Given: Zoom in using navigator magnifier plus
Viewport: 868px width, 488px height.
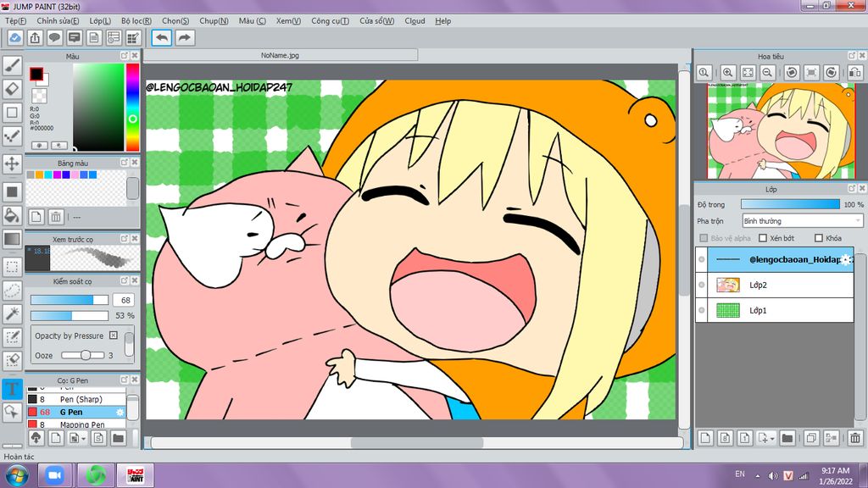Looking at the screenshot, I should click(x=727, y=73).
